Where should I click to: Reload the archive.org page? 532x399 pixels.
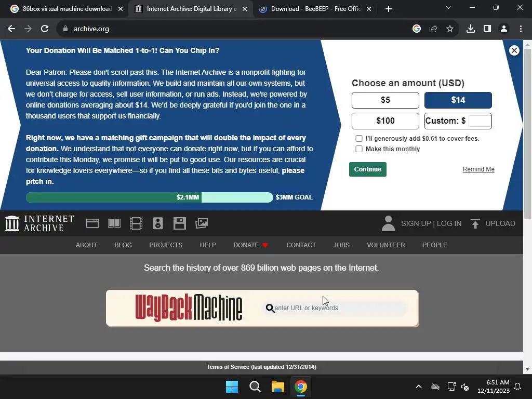(45, 29)
